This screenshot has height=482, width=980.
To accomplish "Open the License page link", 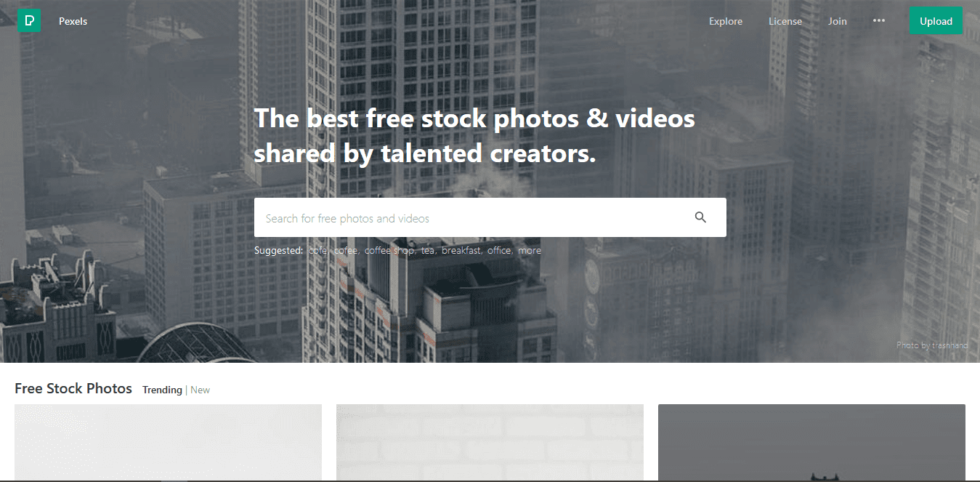I will (x=785, y=21).
